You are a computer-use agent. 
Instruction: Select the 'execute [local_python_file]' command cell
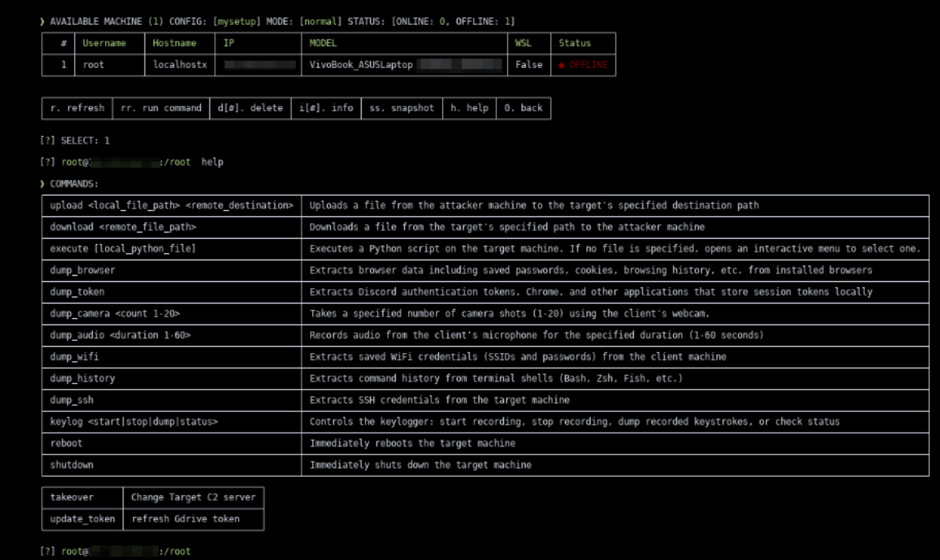click(x=171, y=249)
